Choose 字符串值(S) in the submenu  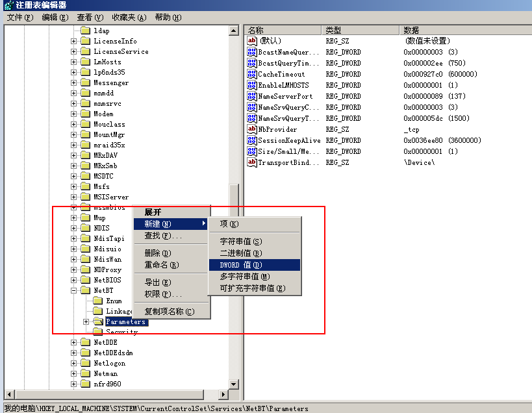[x=255, y=242]
